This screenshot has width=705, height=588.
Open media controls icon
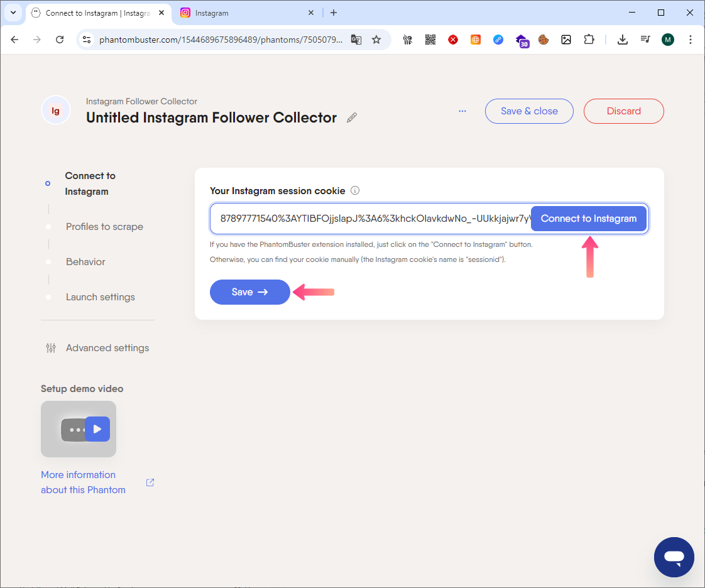coord(645,40)
